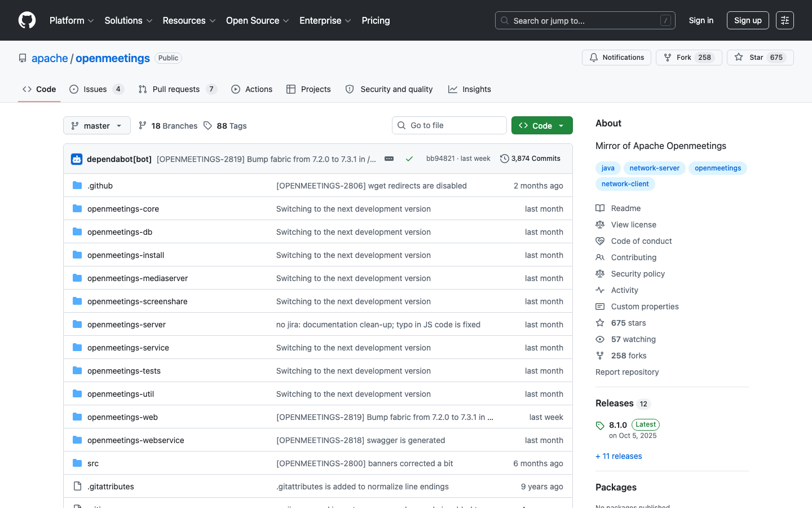Expand the Platform menu
The height and width of the screenshot is (508, 812).
point(72,20)
